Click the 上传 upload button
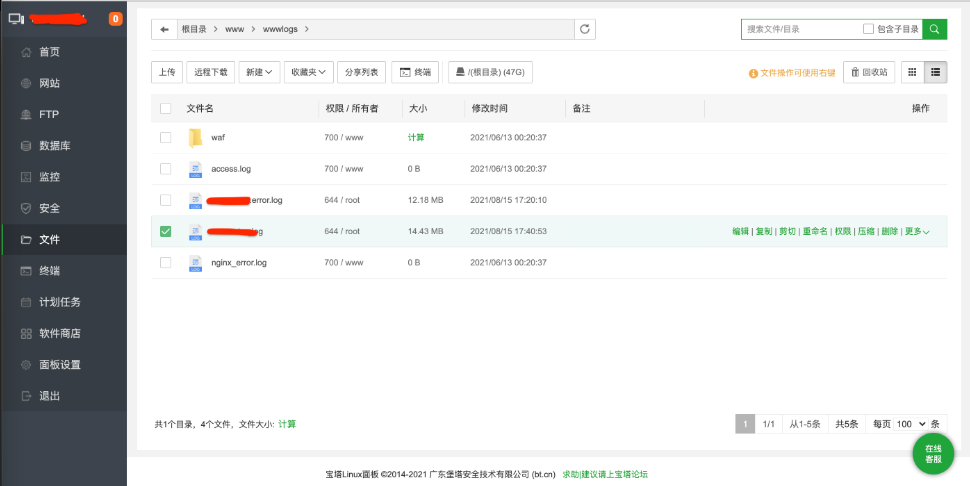The width and height of the screenshot is (970, 486). [167, 72]
